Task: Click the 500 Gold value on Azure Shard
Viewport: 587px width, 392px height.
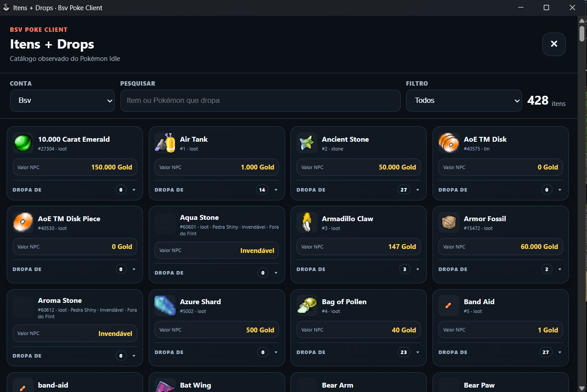Action: tap(260, 330)
